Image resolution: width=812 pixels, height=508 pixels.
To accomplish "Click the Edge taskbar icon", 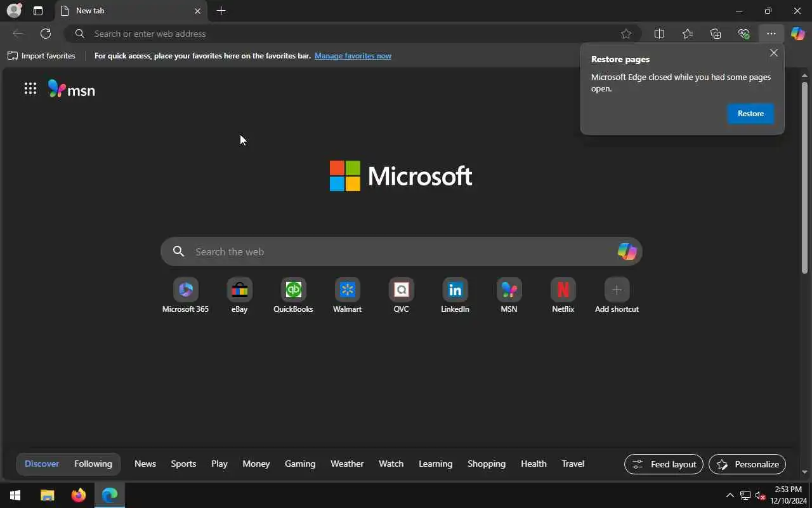I will (110, 495).
